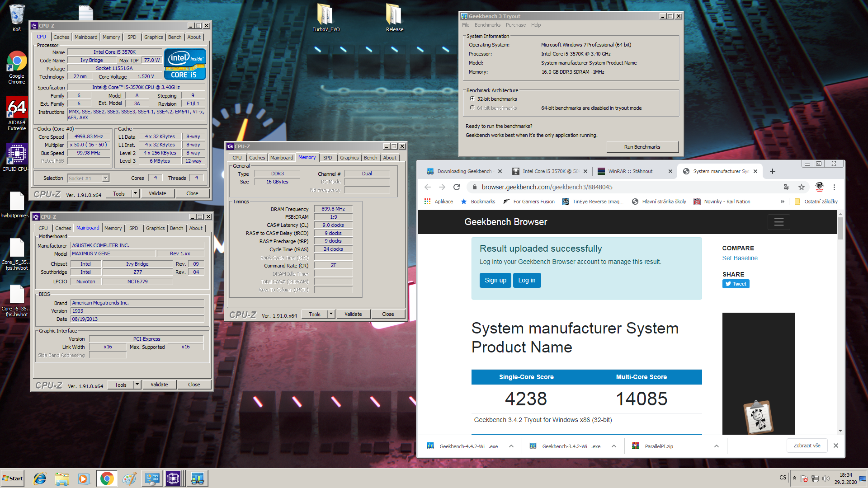Click Log in on the Geekbench Browser page
This screenshot has width=868, height=488.
pos(527,280)
